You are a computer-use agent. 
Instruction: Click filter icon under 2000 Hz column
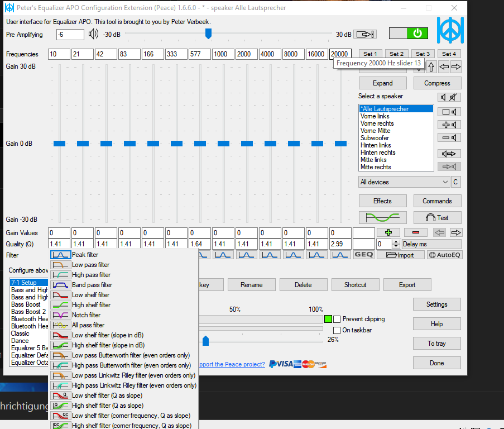click(x=246, y=255)
